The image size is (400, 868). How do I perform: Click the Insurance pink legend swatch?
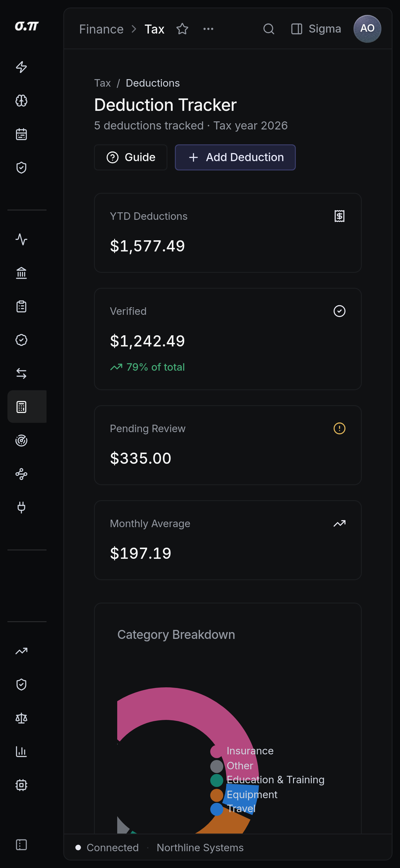tap(216, 751)
